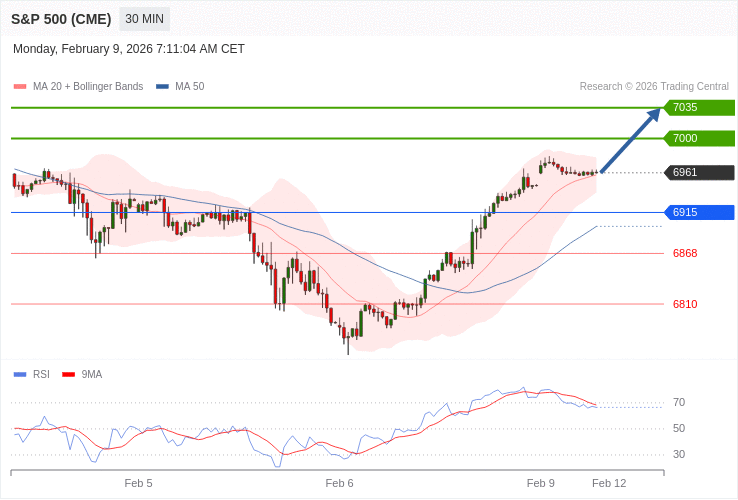738x500 pixels.
Task: Click the red 9MA legend swatch
Action: [69, 375]
